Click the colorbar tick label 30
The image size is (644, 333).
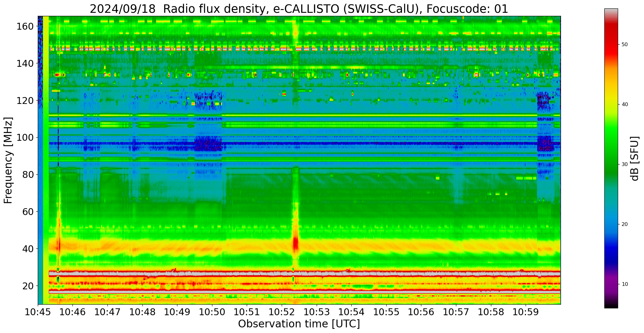pos(625,164)
